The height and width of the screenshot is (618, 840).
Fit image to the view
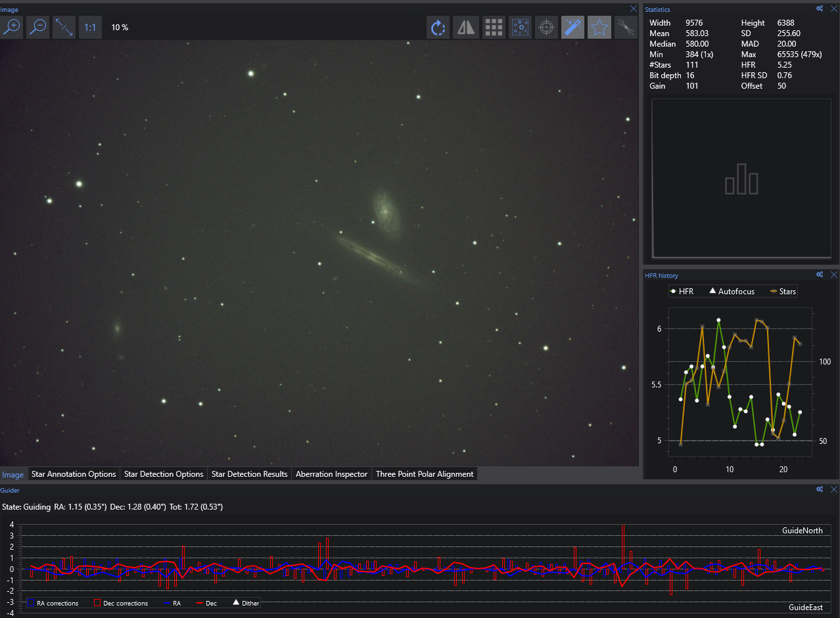pos(64,27)
